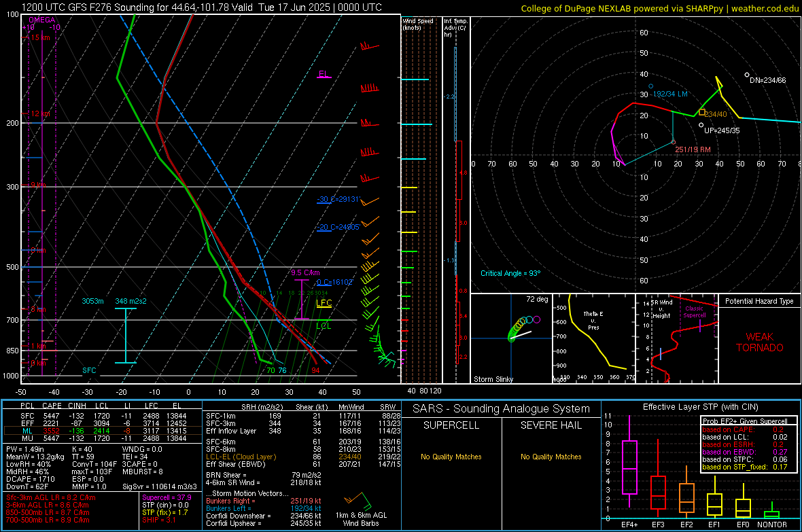Click the orange 234/40 square marker on hodograph

701,112
